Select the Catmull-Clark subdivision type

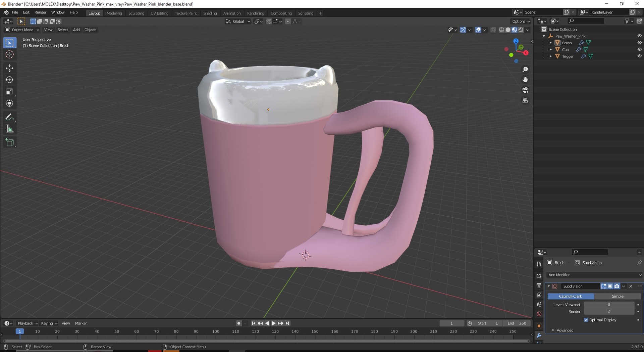tap(571, 297)
